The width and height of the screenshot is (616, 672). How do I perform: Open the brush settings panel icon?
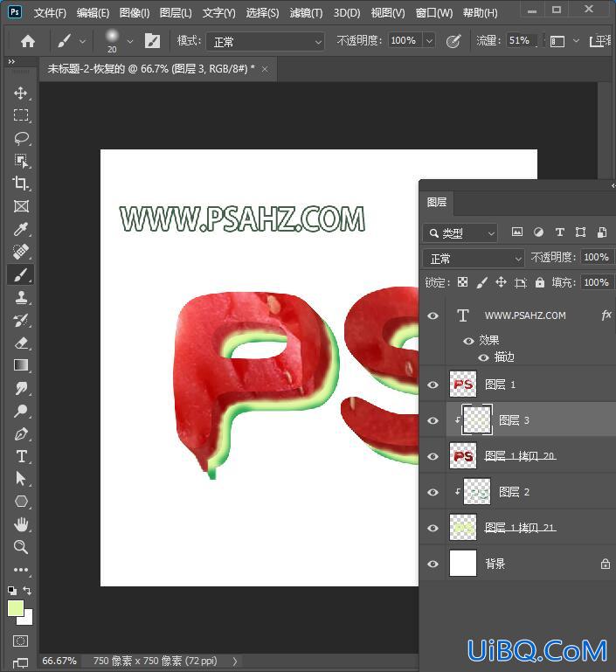[x=152, y=41]
